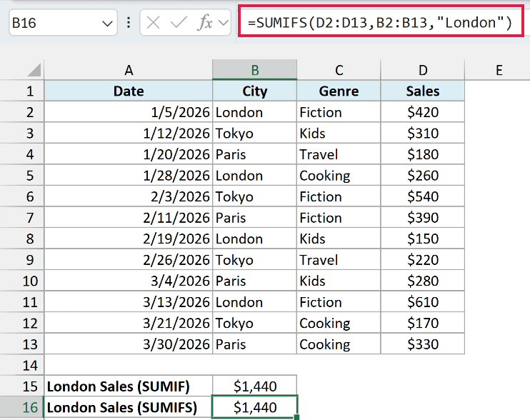This screenshot has width=530, height=420.
Task: Click the Select All corner triangle
Action: point(34,70)
